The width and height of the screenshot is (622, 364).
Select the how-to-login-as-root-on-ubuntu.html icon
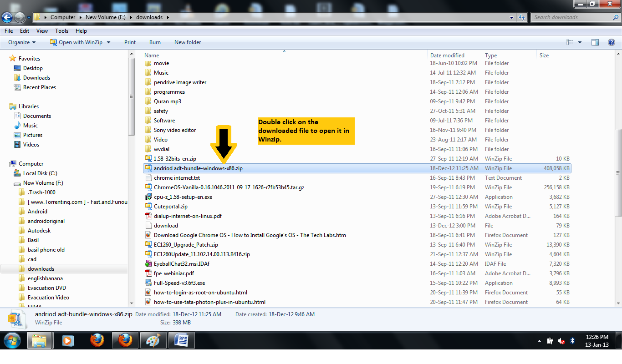148,293
